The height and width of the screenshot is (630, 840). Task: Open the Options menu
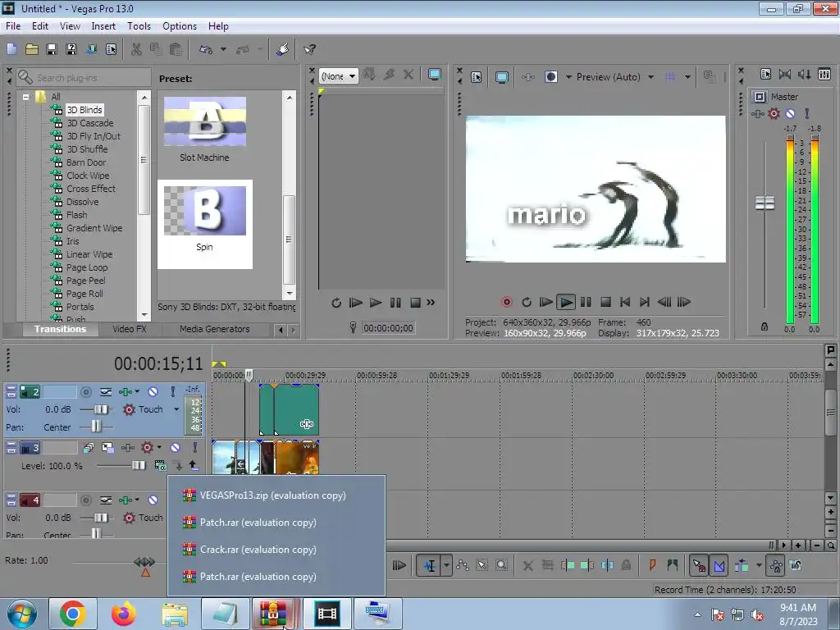click(x=180, y=26)
